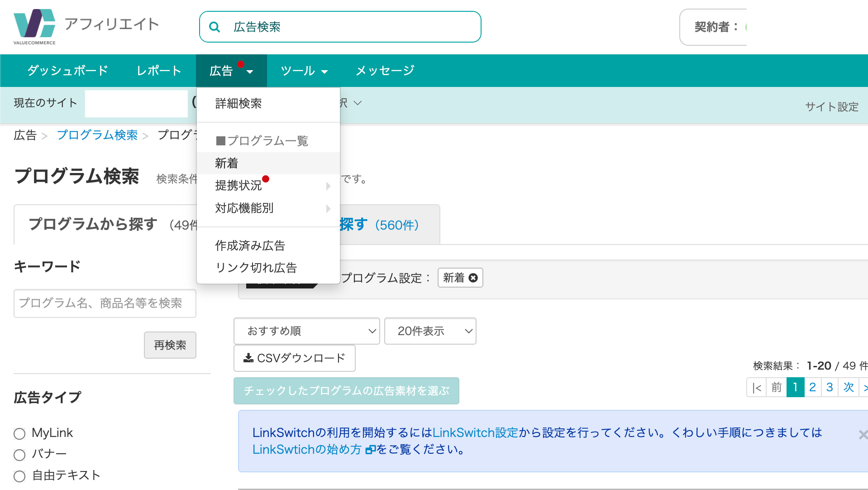
Task: Expand 対応機能別 submenu arrow
Action: pyautogui.click(x=328, y=208)
